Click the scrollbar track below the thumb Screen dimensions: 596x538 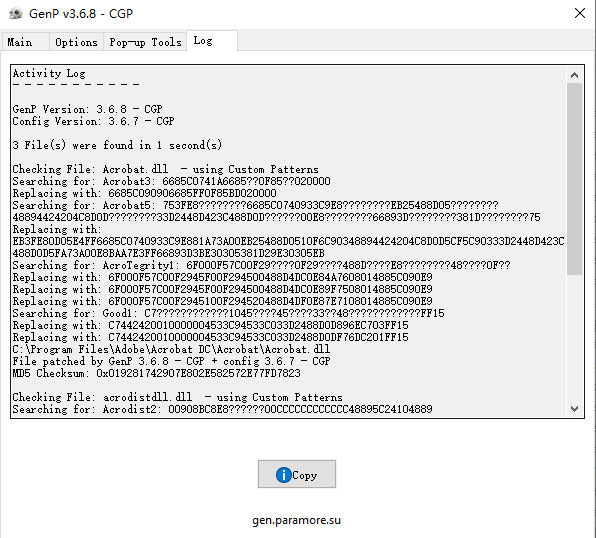click(574, 338)
